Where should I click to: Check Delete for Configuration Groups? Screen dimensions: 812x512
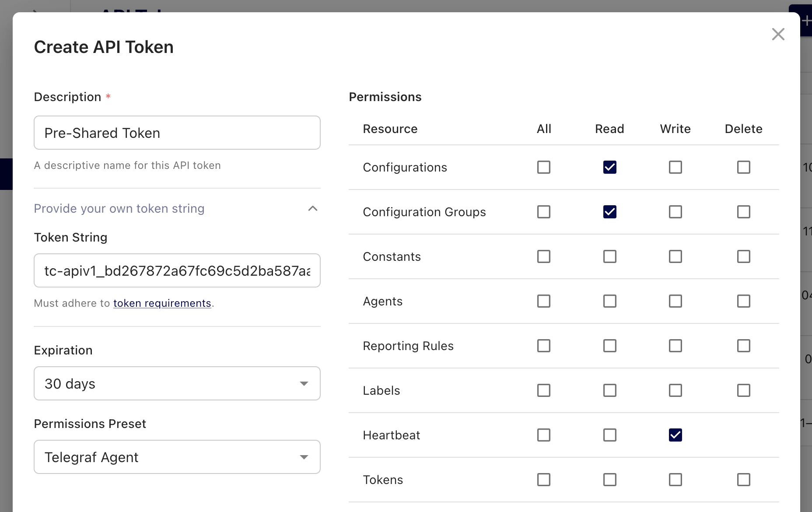click(x=743, y=212)
